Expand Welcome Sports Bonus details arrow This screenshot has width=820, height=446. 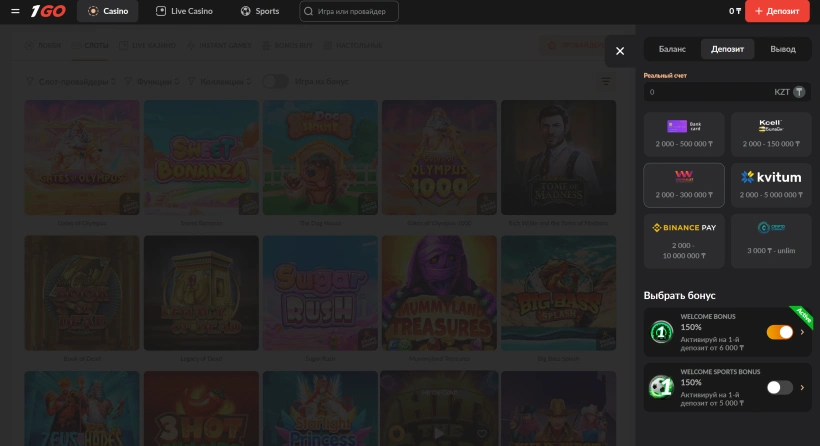click(x=802, y=387)
